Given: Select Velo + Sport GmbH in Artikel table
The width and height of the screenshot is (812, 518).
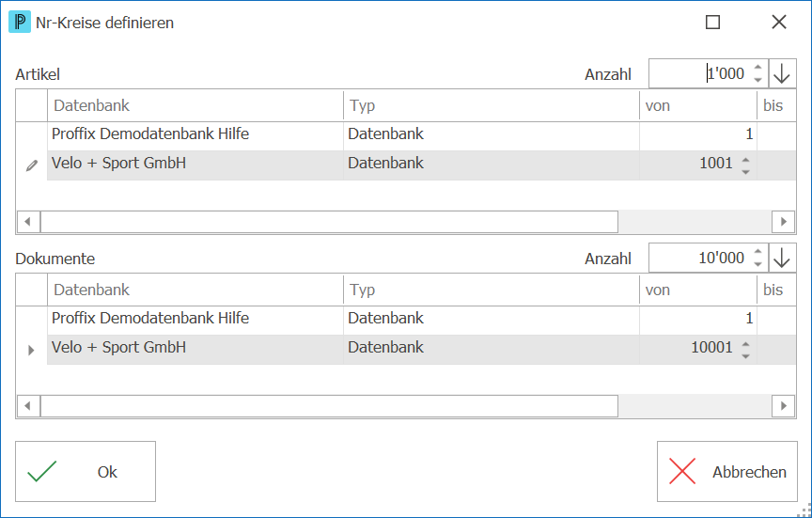Looking at the screenshot, I should tap(195, 164).
